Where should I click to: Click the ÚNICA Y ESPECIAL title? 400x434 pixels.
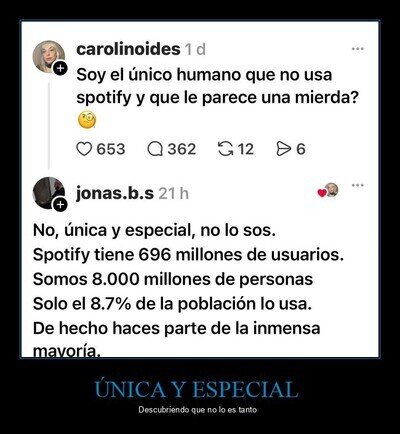tap(196, 389)
